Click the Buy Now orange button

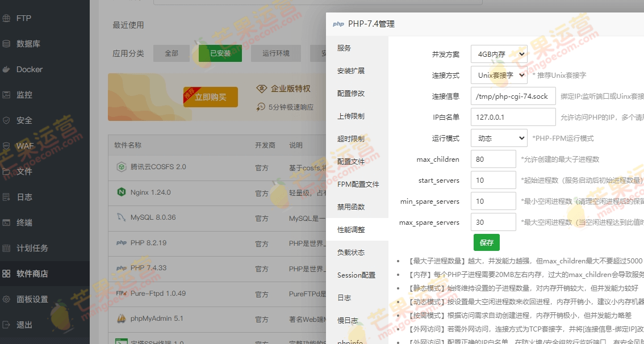click(x=210, y=98)
